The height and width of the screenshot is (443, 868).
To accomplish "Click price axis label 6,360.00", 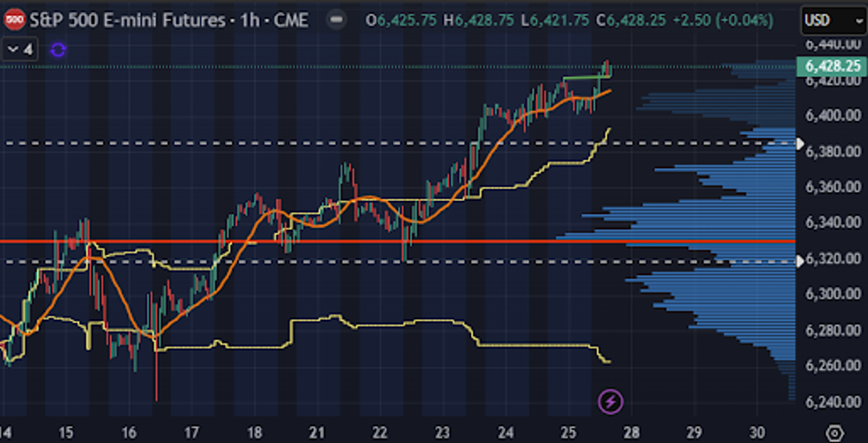I will [833, 187].
